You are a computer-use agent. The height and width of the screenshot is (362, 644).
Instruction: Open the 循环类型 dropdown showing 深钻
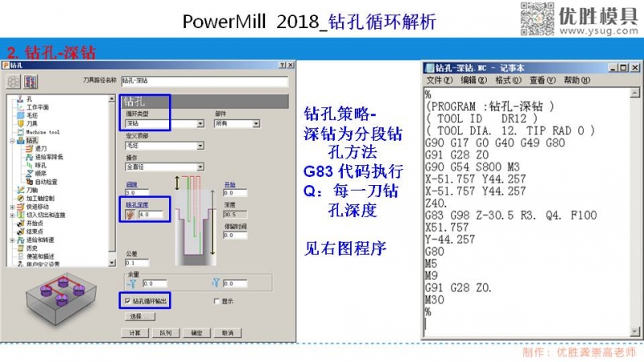pyautogui.click(x=164, y=124)
